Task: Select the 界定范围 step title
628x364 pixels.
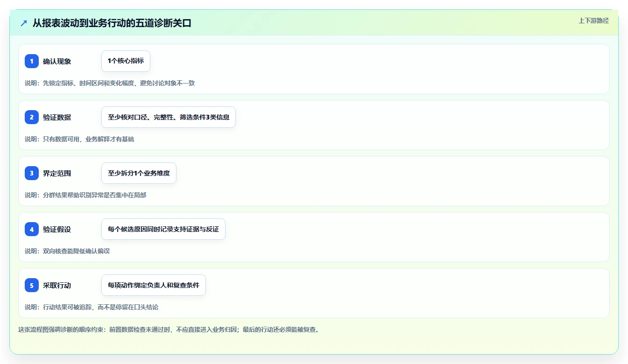Action: pyautogui.click(x=57, y=173)
